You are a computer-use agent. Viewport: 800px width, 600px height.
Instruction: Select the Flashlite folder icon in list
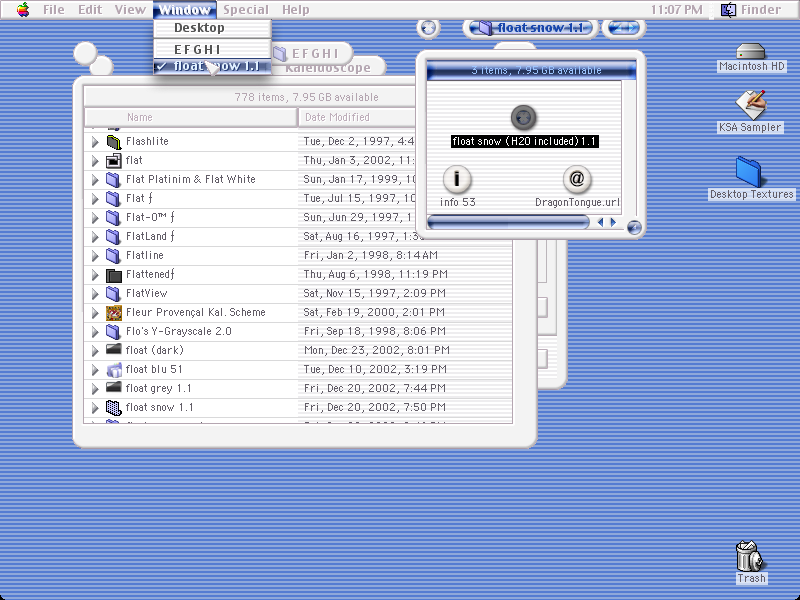tap(114, 141)
